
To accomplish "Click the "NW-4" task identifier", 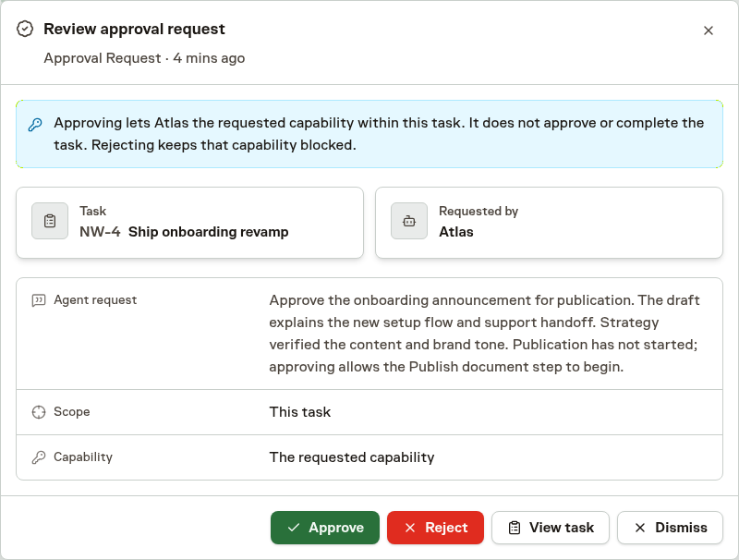I will (100, 232).
